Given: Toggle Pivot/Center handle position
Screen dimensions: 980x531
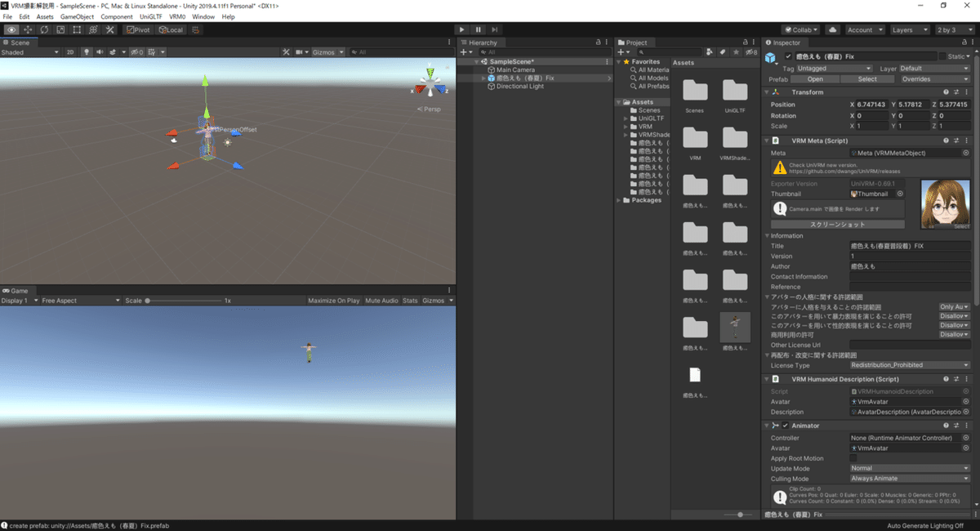Looking at the screenshot, I should 138,29.
